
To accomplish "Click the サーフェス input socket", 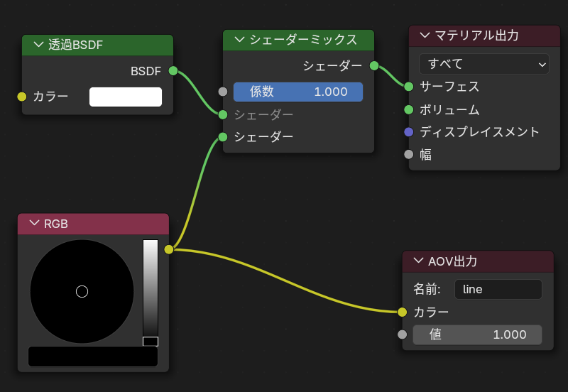I will point(408,87).
